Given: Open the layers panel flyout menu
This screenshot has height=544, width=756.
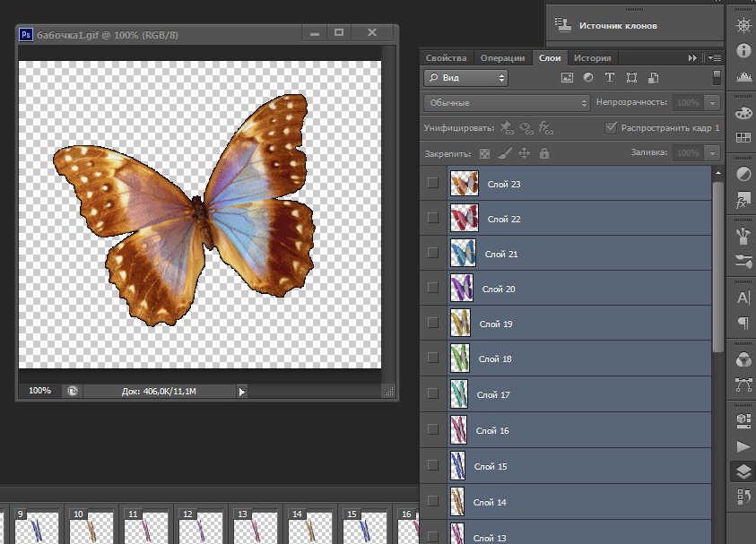Looking at the screenshot, I should (x=714, y=57).
